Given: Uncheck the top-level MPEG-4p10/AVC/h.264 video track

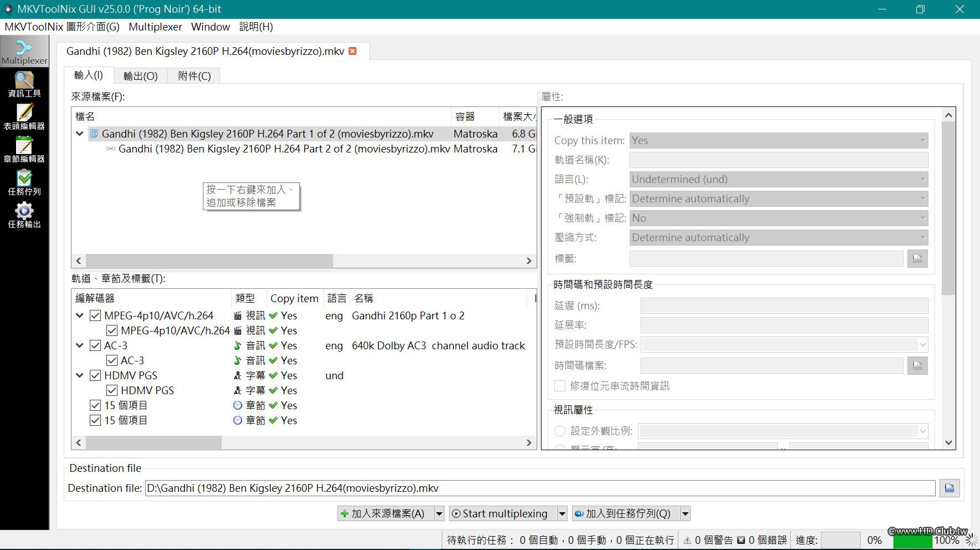Looking at the screenshot, I should click(95, 315).
